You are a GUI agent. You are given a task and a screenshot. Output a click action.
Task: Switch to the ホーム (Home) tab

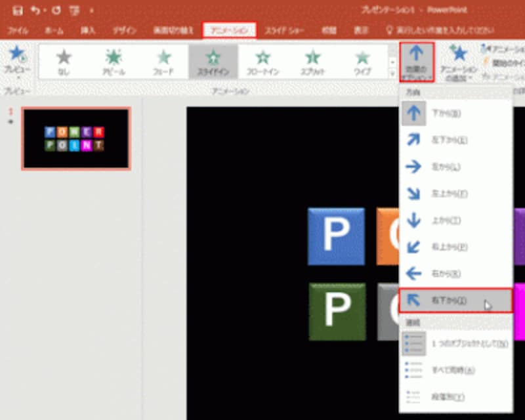[x=54, y=31]
